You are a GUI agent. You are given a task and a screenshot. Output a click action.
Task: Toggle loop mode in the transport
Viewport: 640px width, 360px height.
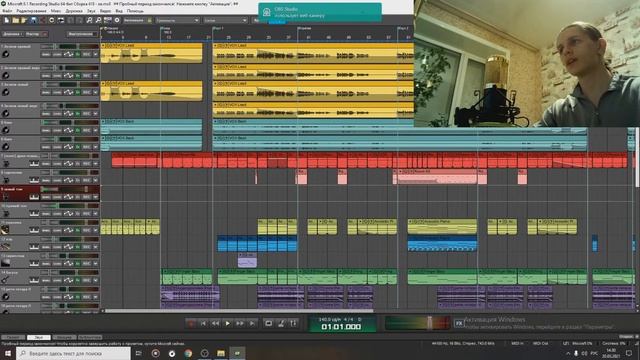(x=269, y=323)
